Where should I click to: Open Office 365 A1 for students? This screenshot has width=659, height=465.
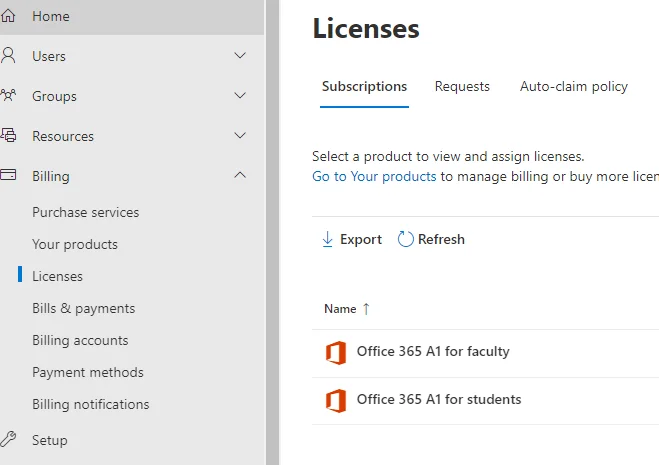tap(439, 399)
